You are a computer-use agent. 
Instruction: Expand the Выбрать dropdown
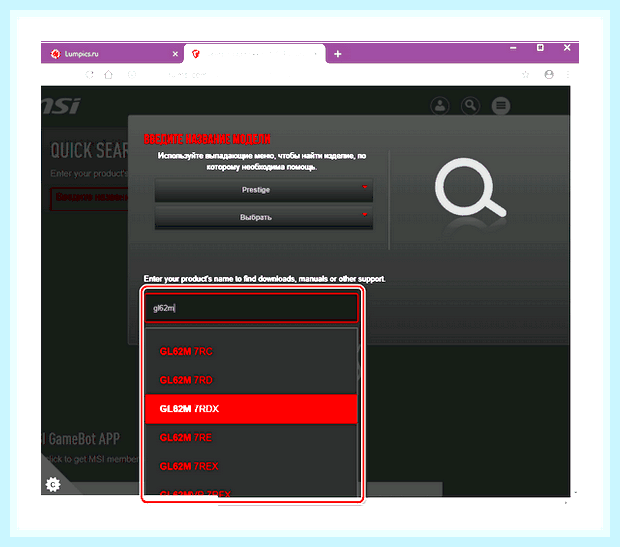[263, 217]
